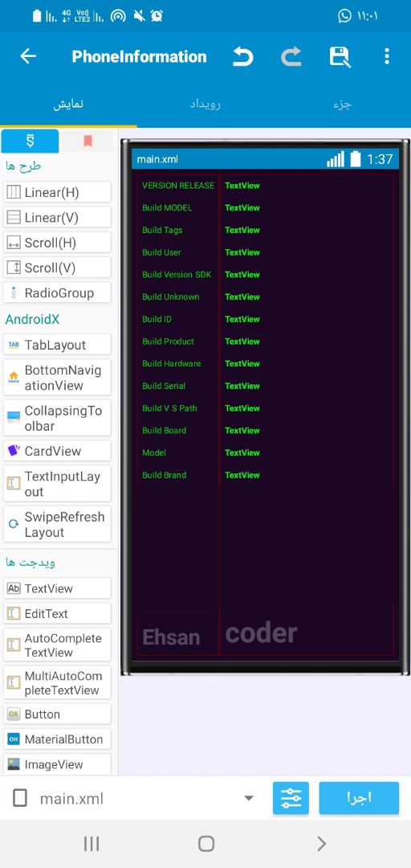Tap the back arrow in header

tap(27, 56)
